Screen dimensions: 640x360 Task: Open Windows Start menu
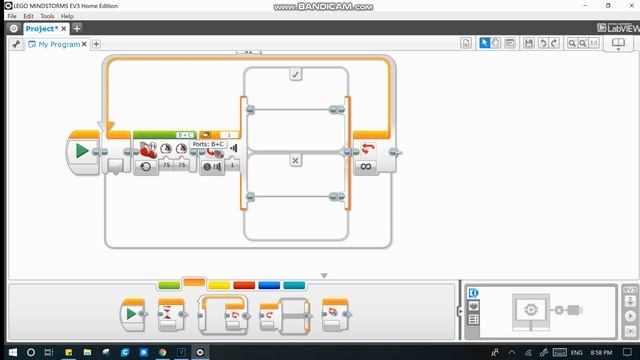click(x=13, y=352)
